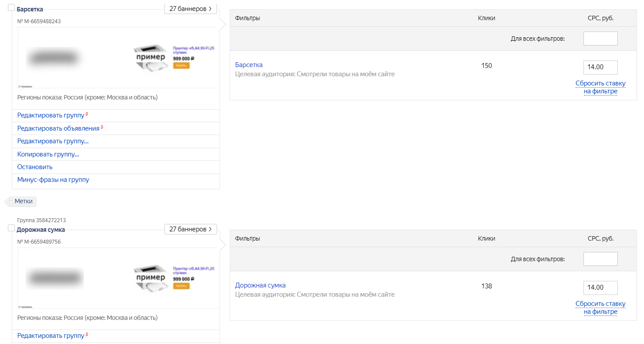Open 27 баннеров list for Дорожная сумка

[x=190, y=229]
